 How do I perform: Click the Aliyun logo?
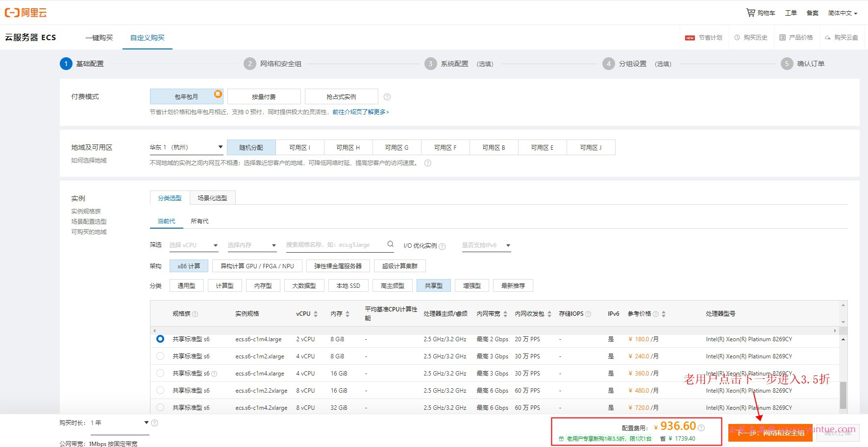pos(25,13)
